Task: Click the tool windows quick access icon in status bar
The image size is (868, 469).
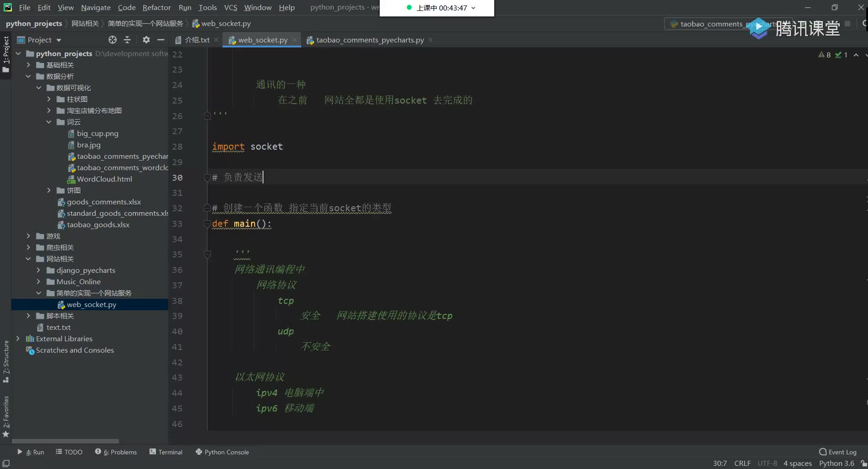Action: click(x=6, y=463)
